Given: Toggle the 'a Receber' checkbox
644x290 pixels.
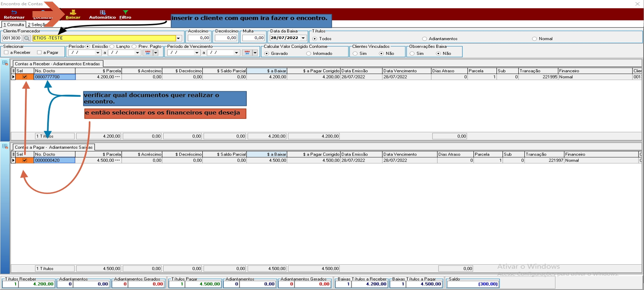Looking at the screenshot, I should [6, 52].
